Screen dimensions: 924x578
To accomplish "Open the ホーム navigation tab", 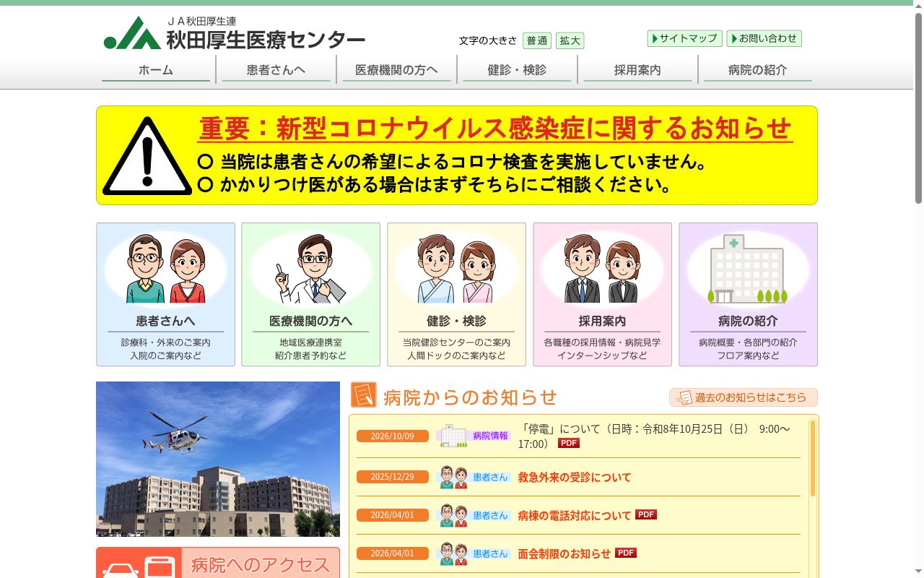I will (x=156, y=70).
